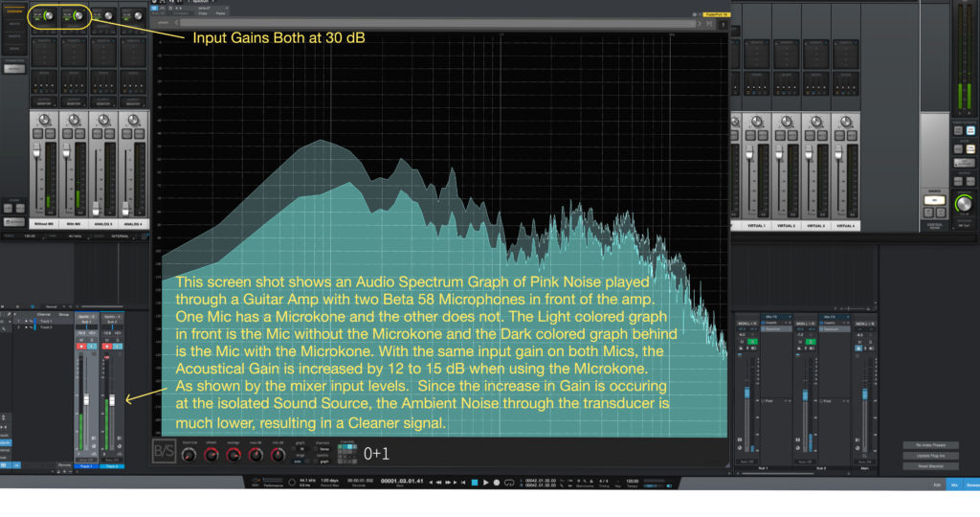Click the sample rate display in the transport

tap(307, 481)
